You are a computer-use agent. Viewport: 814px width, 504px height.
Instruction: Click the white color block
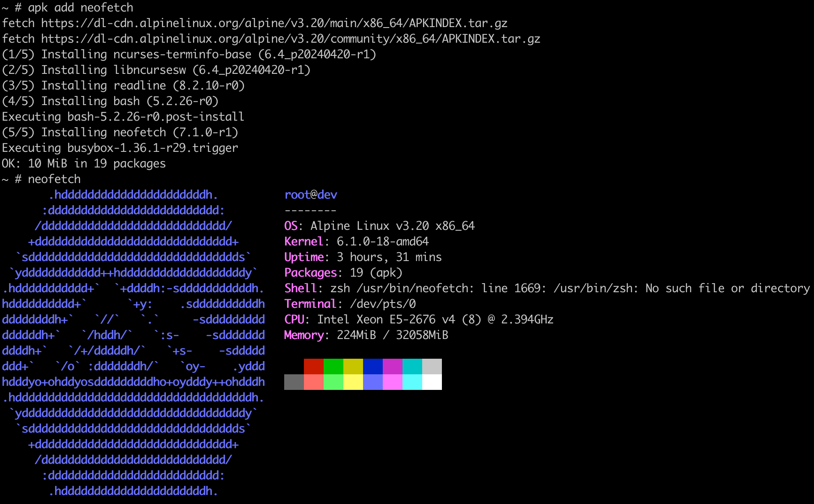(x=432, y=382)
